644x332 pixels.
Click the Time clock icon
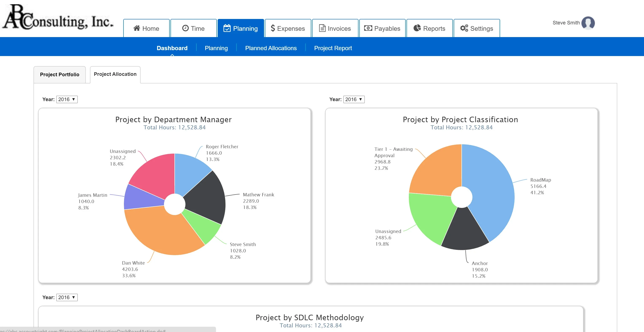tap(185, 28)
